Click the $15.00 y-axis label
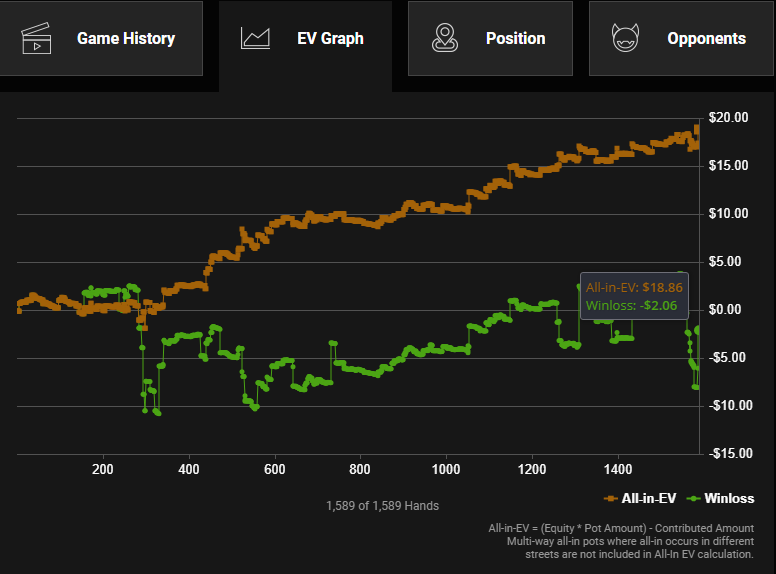Screen dimensions: 776x574 tap(728, 165)
